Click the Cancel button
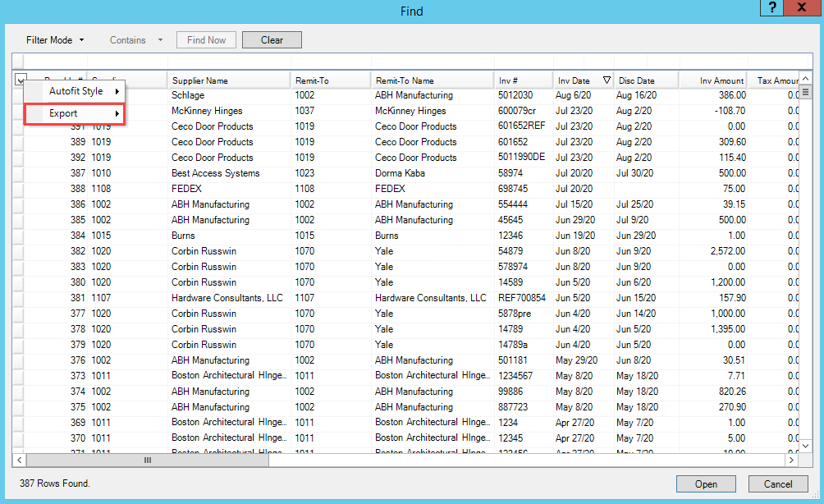The image size is (824, 504). click(x=778, y=484)
